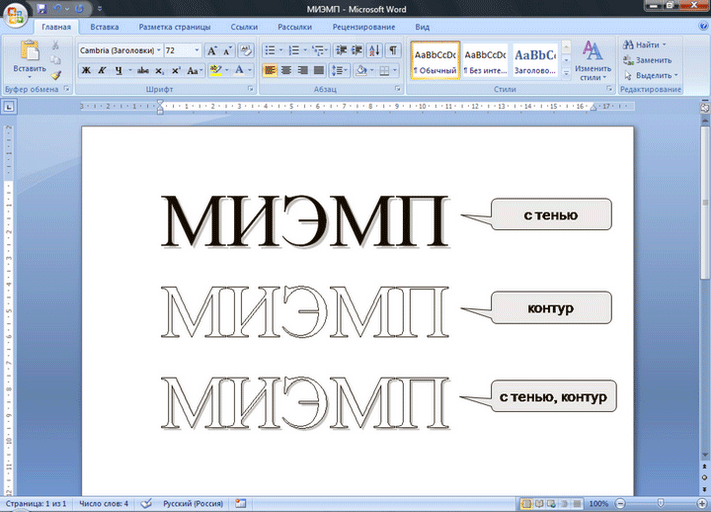Screen dimensions: 711x512
Task: Select the Обычный style thumbnail
Action: [x=435, y=60]
